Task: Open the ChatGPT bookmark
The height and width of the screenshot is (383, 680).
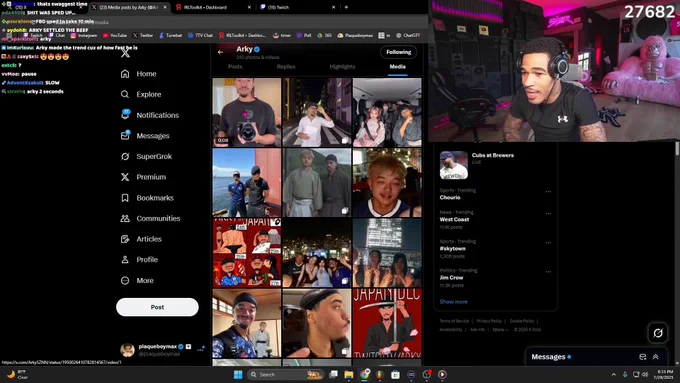Action: point(408,36)
